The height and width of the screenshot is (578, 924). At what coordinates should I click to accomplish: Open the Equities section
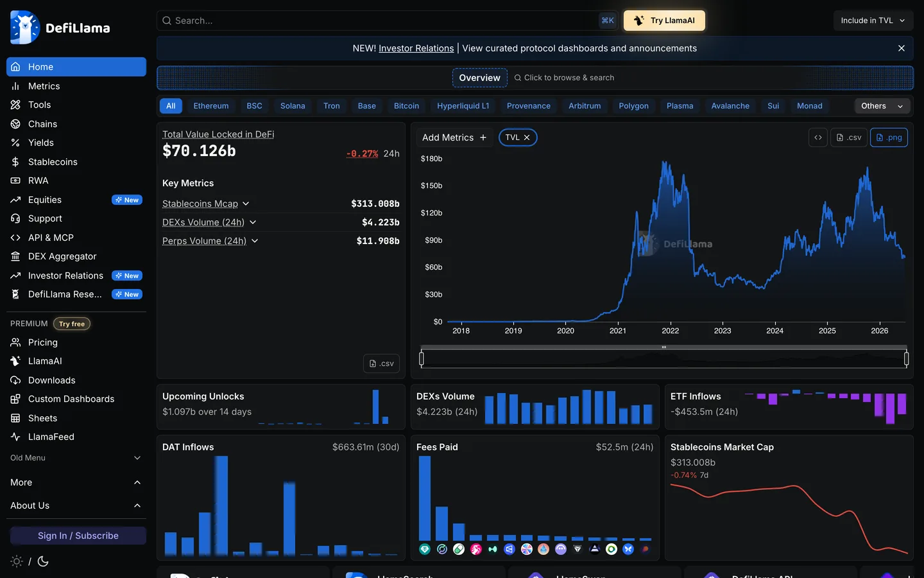click(x=76, y=200)
